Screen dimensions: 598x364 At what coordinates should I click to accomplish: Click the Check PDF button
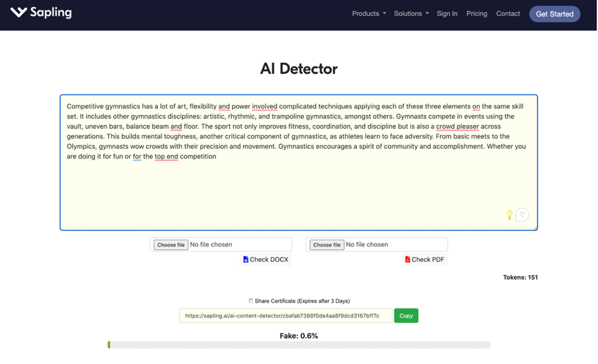(425, 259)
